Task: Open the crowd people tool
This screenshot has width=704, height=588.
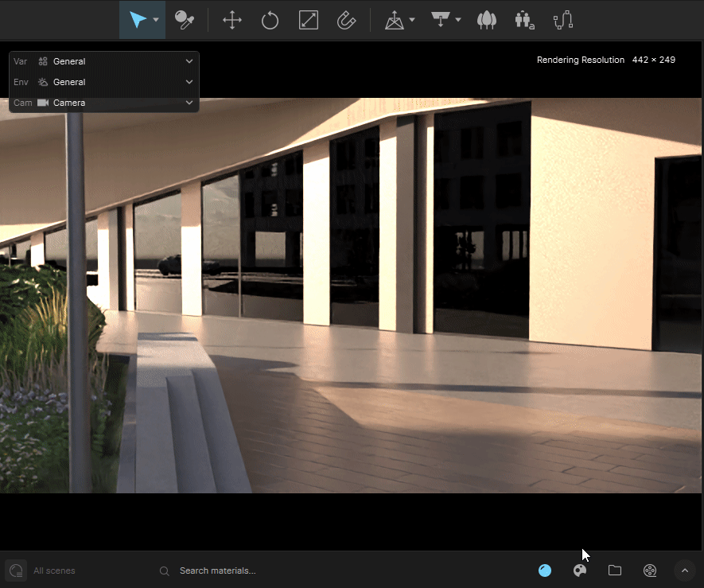Action: click(x=524, y=20)
